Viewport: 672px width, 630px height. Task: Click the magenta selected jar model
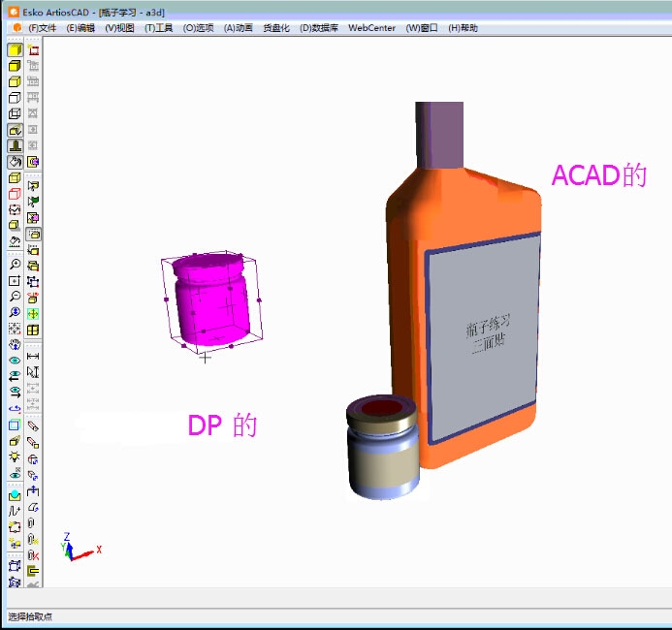click(x=208, y=299)
